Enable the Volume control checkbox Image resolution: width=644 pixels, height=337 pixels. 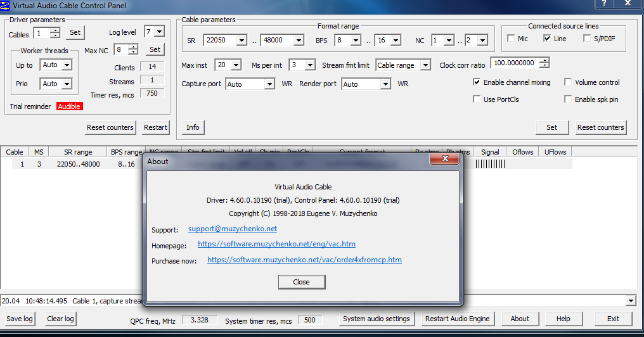click(567, 82)
